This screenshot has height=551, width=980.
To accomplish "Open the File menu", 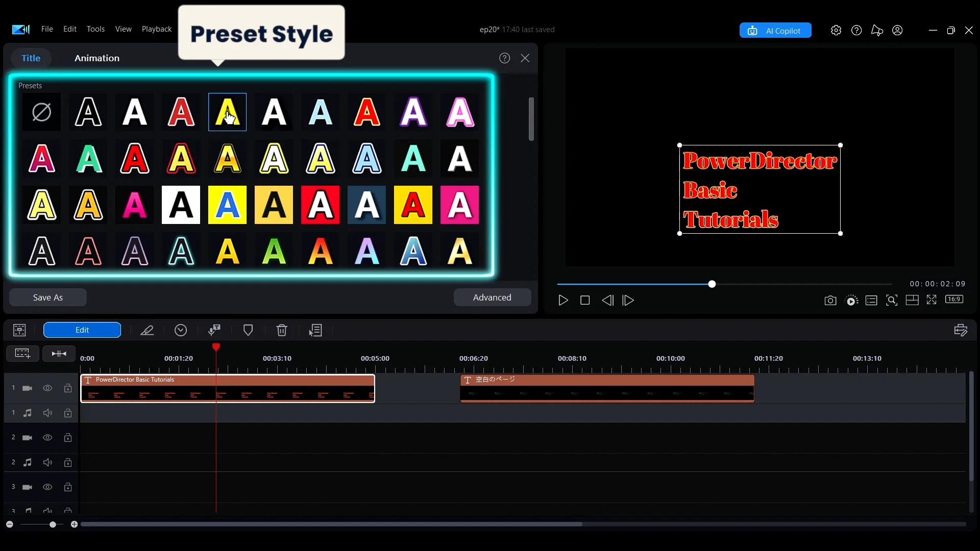I will pyautogui.click(x=47, y=29).
